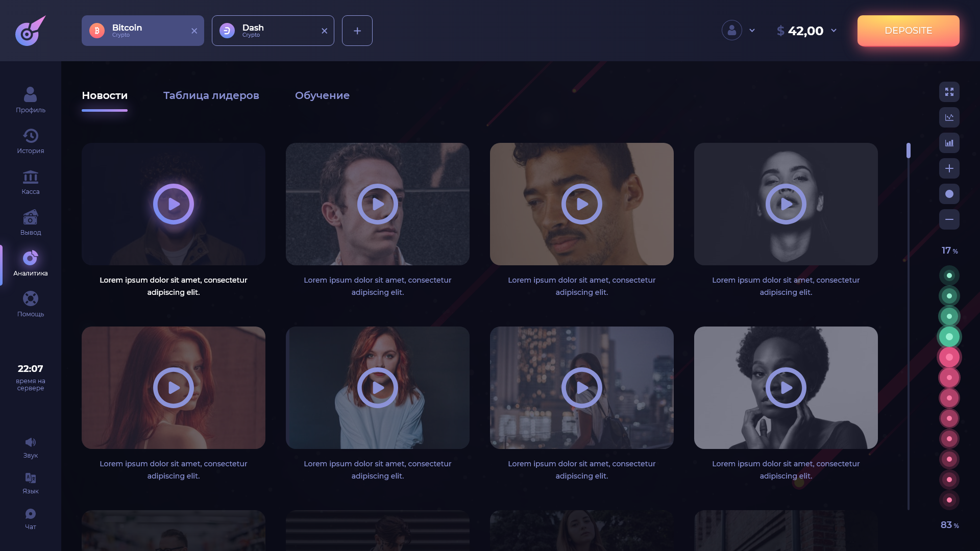Viewport: 980px width, 551px height.
Task: Toggle the Чат chat panel
Action: [31, 514]
